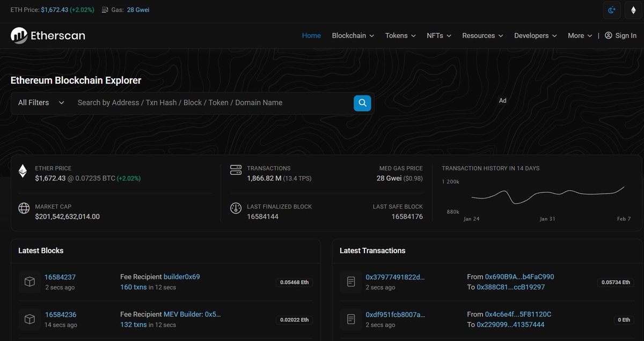
Task: Click transaction 0x37977491822d document icon
Action: pos(350,282)
